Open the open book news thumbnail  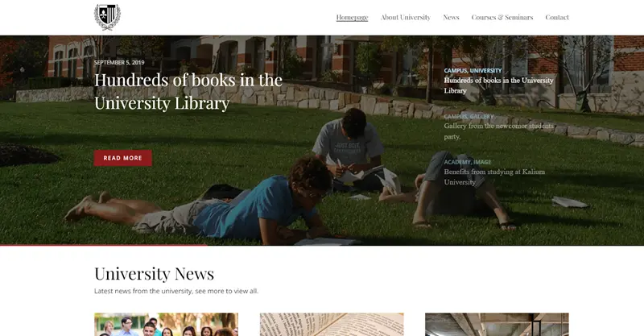click(332, 325)
